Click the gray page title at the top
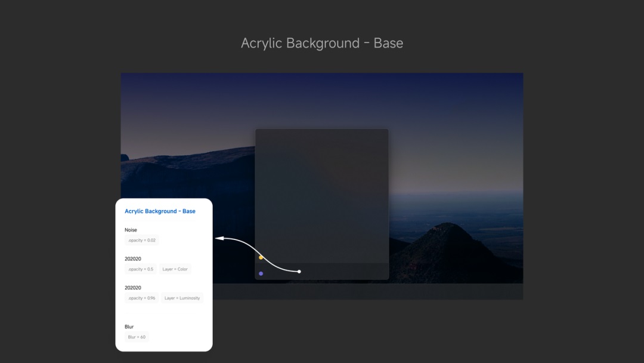 click(322, 43)
